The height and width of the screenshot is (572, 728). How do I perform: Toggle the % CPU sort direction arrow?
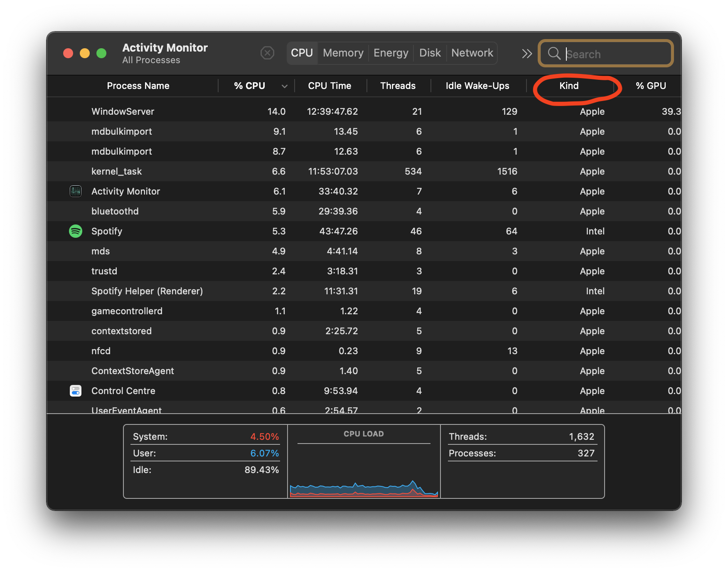click(285, 86)
